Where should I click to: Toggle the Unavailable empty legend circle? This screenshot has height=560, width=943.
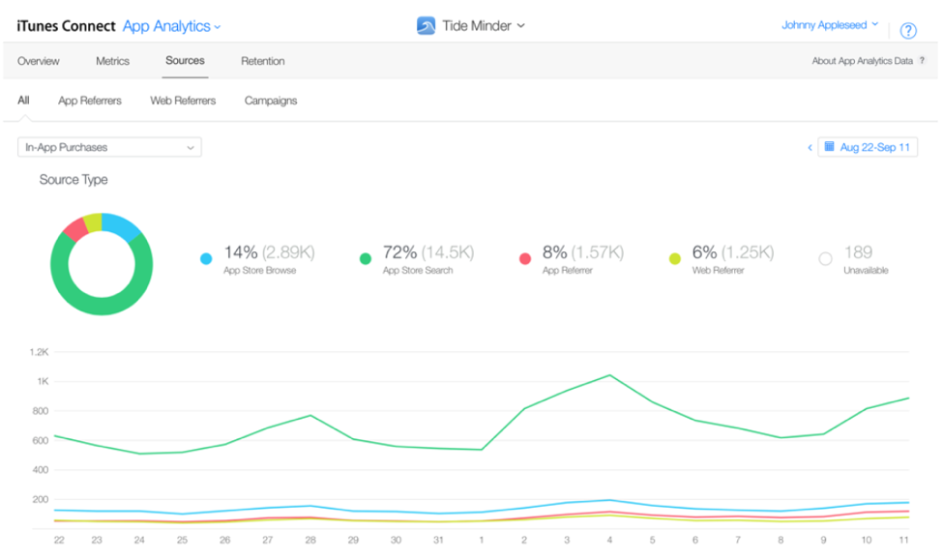[x=825, y=258]
